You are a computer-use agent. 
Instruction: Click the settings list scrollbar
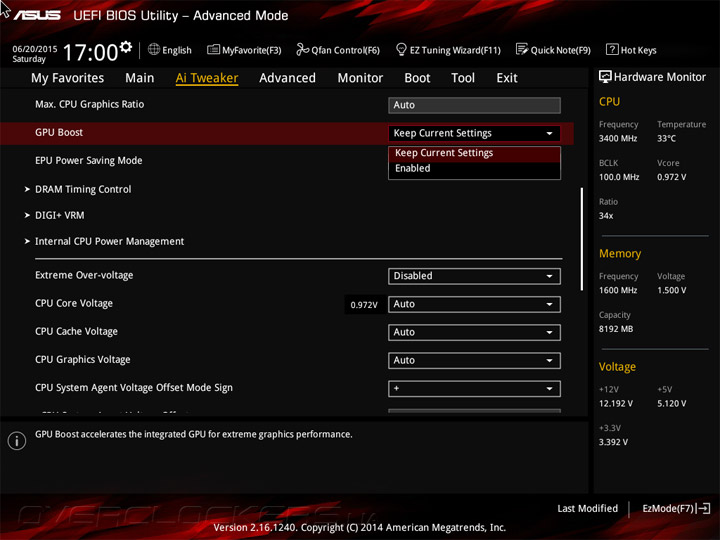point(582,239)
